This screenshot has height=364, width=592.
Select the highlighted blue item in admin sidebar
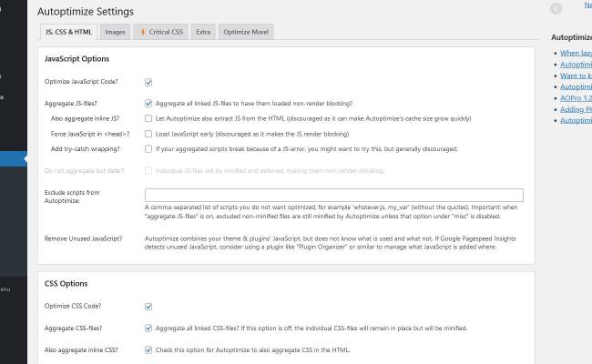(x=14, y=159)
